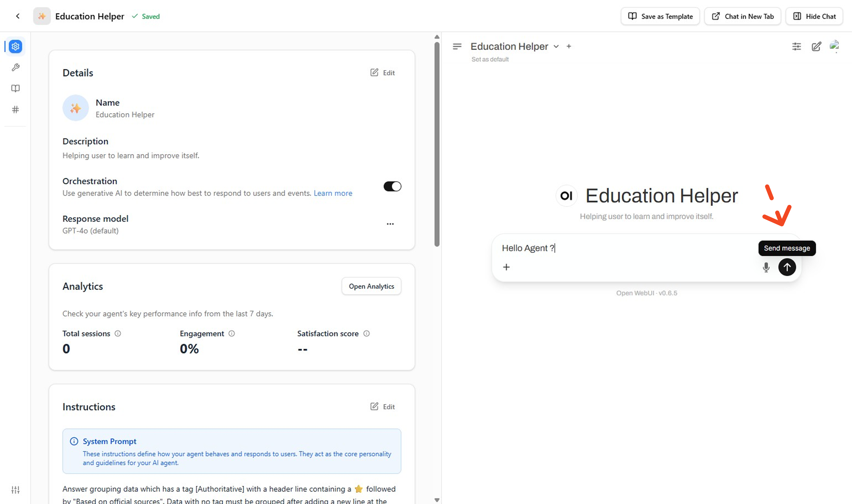
Task: Save the agent as a template
Action: 660,16
